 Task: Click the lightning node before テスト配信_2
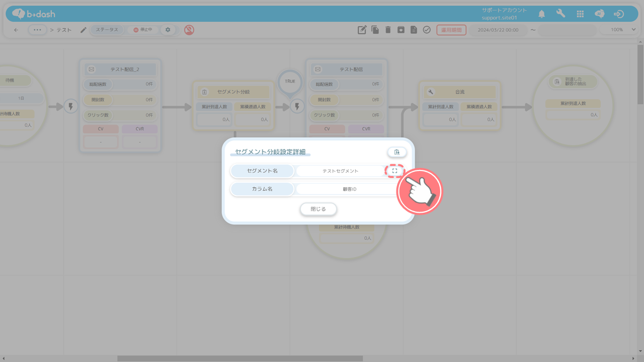point(71,107)
